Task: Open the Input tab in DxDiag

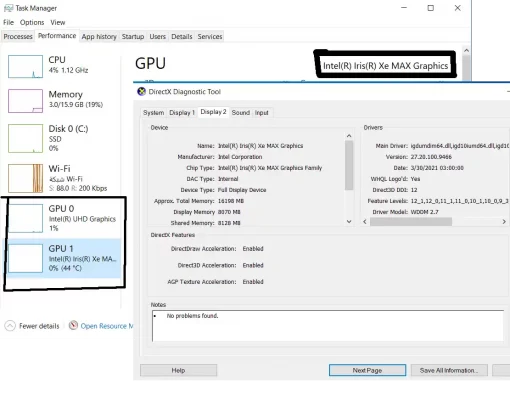Action: (262, 113)
